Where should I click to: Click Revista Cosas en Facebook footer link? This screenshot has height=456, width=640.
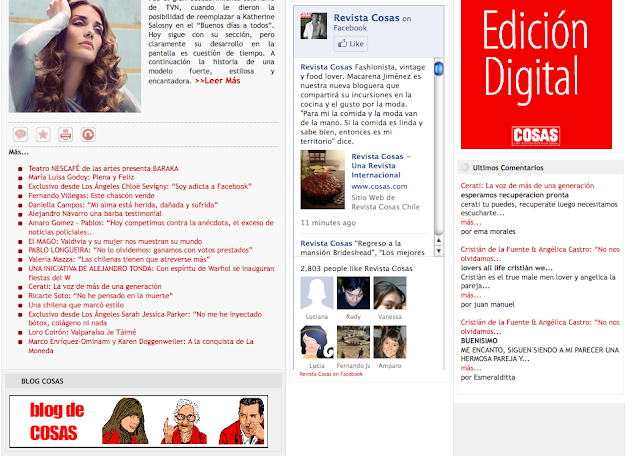331,374
